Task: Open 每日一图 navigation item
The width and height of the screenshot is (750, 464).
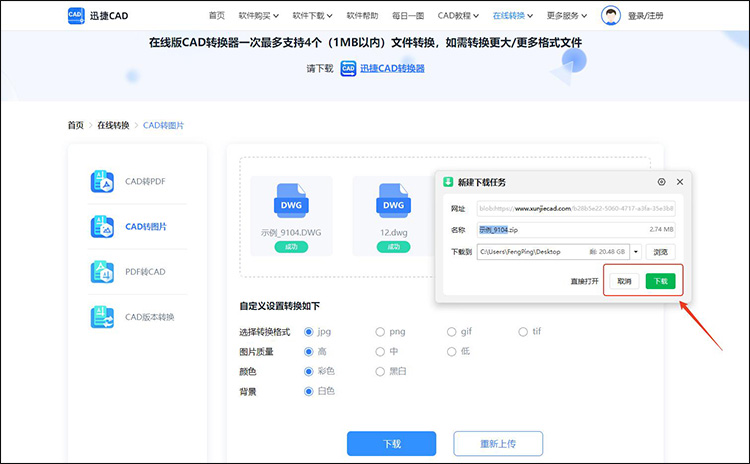Action: (408, 16)
